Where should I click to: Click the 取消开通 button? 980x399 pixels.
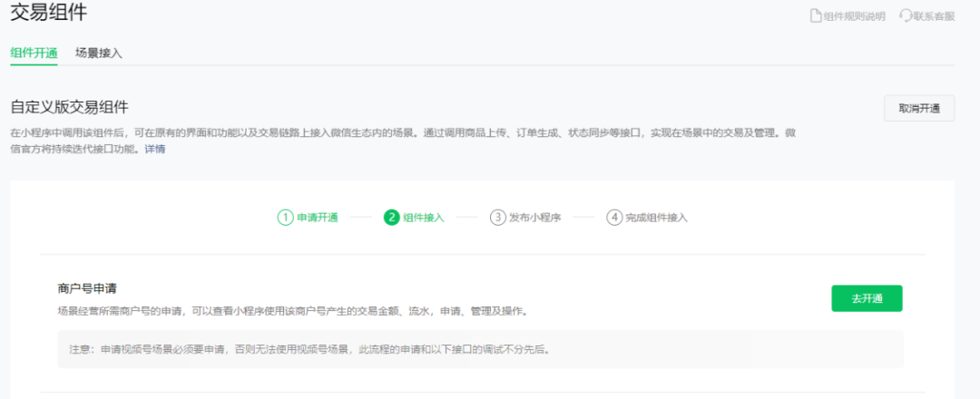pyautogui.click(x=919, y=108)
